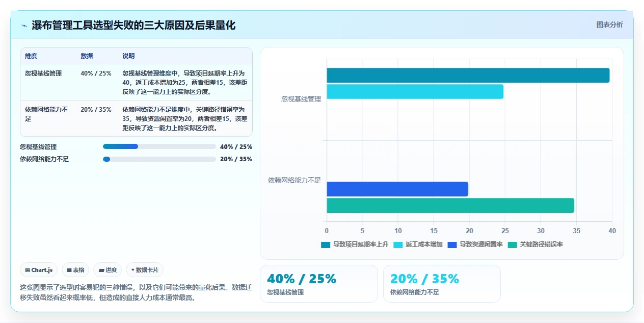This screenshot has height=323, width=644.
Task: Click the 数据 column header
Action: (x=87, y=56)
